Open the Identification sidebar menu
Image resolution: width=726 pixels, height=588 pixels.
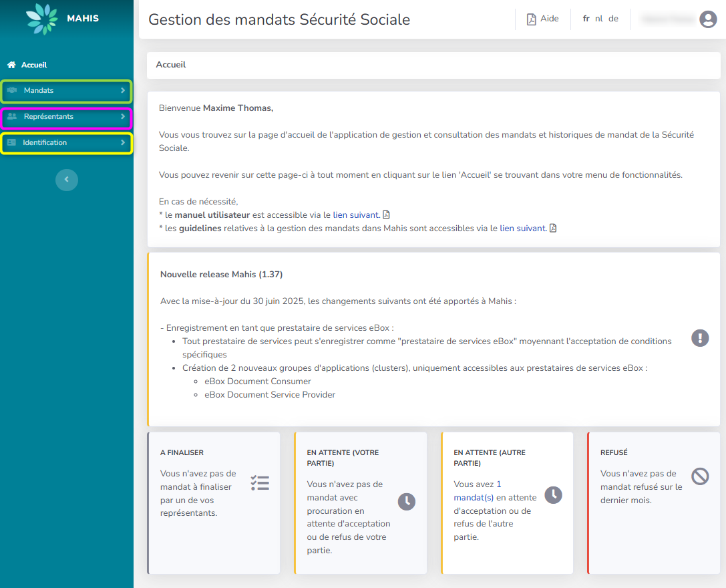(67, 143)
